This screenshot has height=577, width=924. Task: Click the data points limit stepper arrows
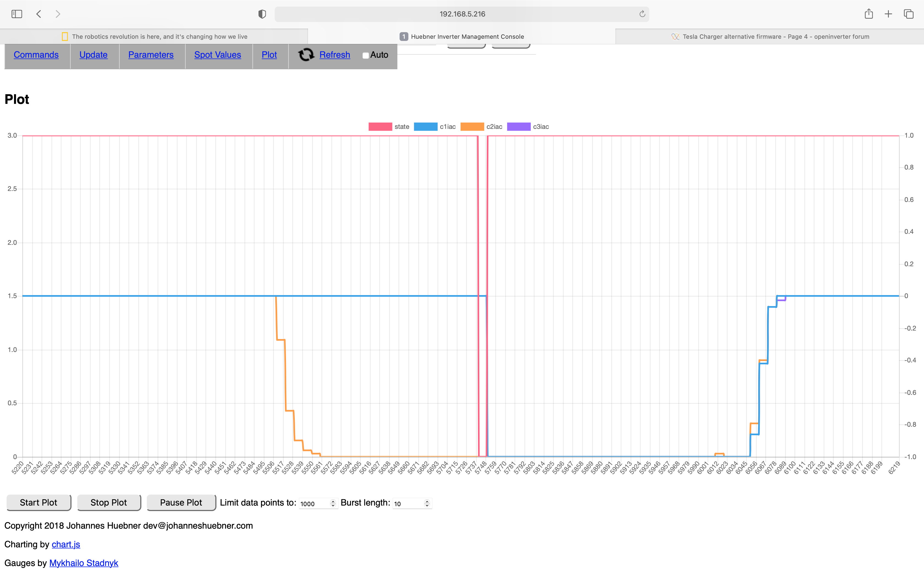point(333,503)
